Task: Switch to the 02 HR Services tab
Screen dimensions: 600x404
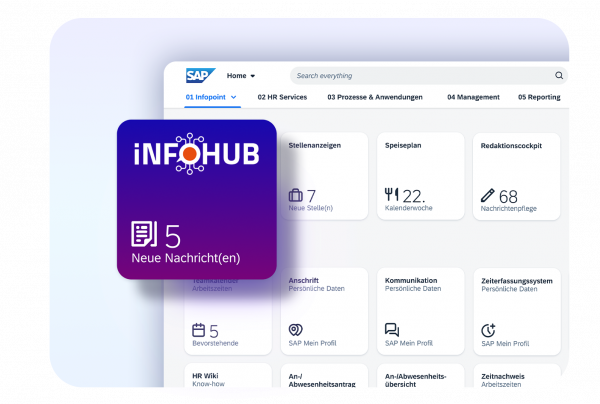Action: click(282, 97)
